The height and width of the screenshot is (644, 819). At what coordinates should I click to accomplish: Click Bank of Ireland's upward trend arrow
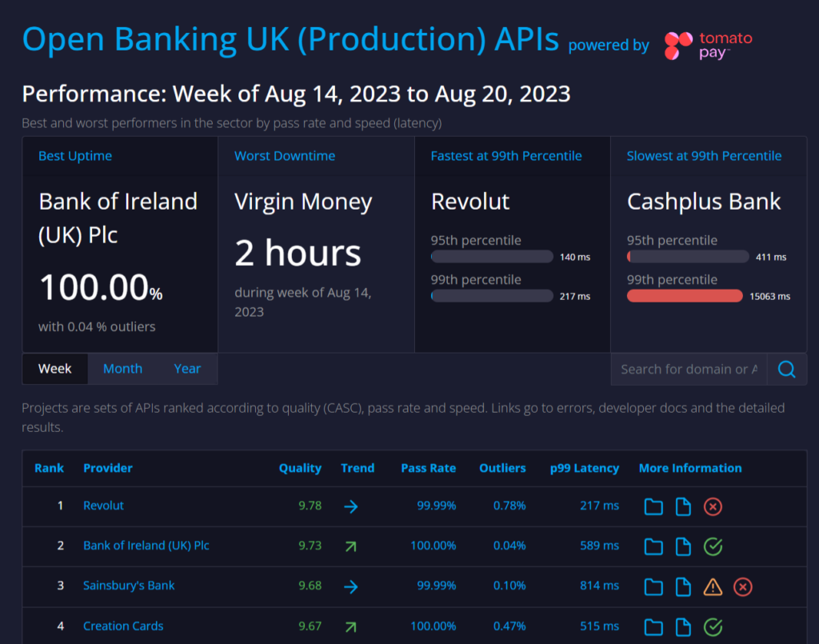351,547
